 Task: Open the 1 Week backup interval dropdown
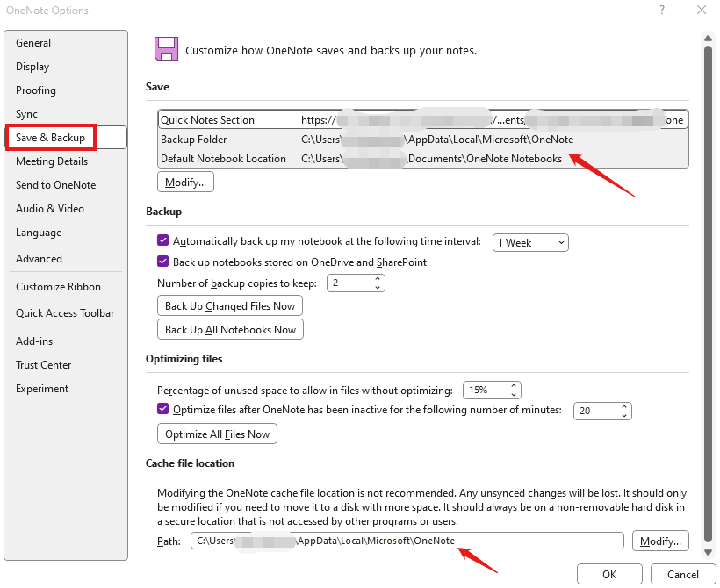[530, 242]
